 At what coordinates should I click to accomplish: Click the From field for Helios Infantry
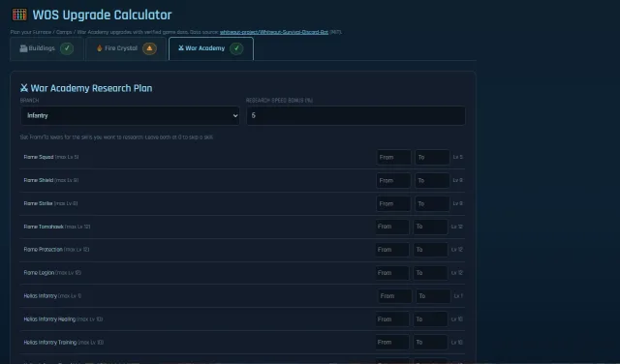[395, 296]
